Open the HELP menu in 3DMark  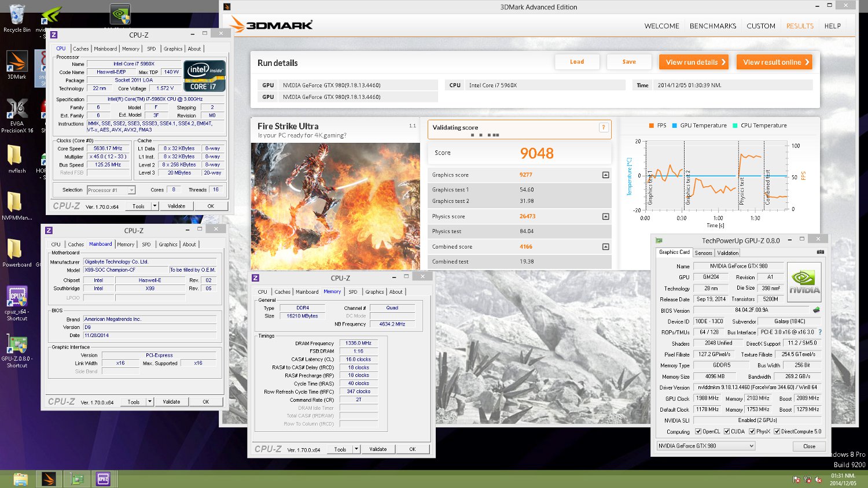click(833, 26)
